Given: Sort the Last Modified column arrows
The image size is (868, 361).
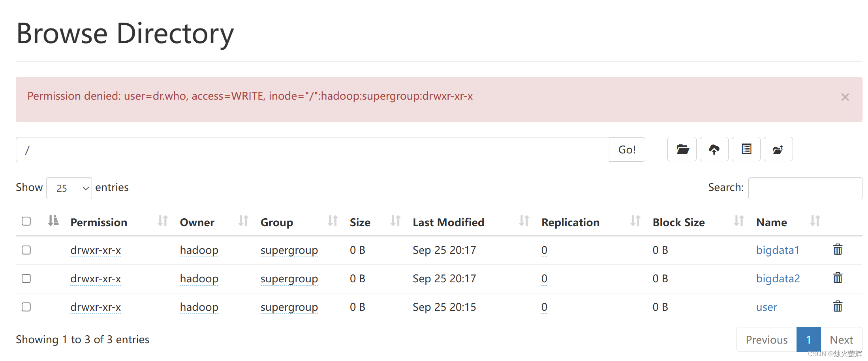Looking at the screenshot, I should (x=524, y=221).
